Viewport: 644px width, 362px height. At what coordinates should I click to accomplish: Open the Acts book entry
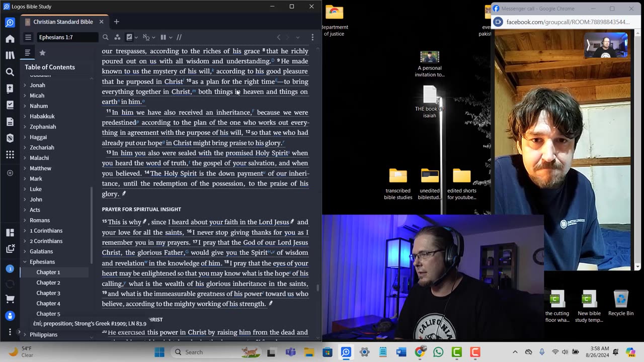coord(35,210)
